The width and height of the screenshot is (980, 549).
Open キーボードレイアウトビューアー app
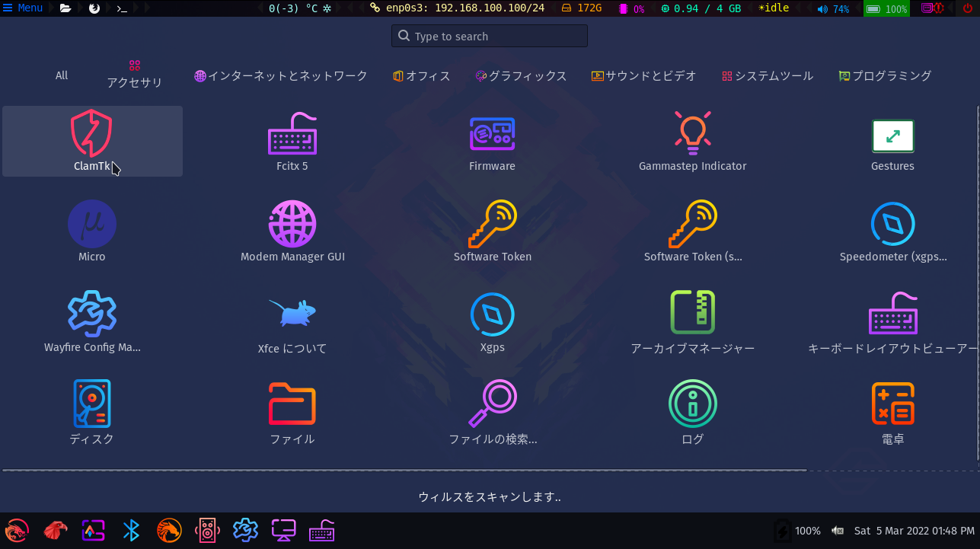click(892, 323)
